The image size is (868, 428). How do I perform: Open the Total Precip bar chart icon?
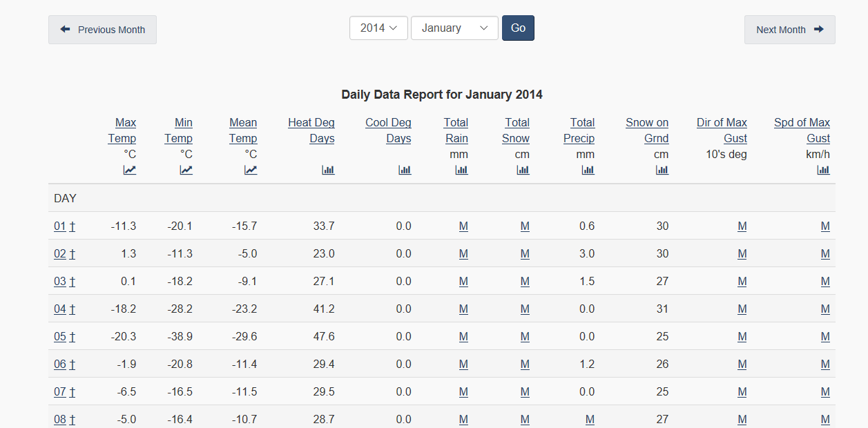588,170
